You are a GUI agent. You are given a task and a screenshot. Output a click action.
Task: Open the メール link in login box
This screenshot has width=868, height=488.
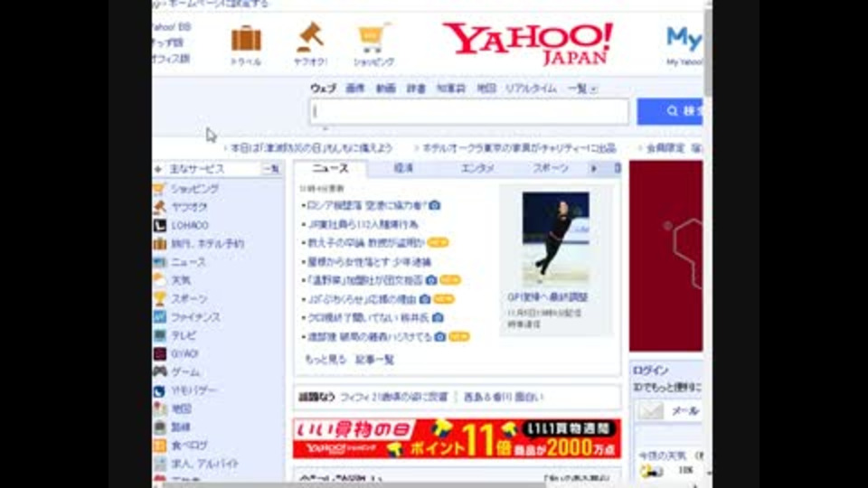coord(684,410)
